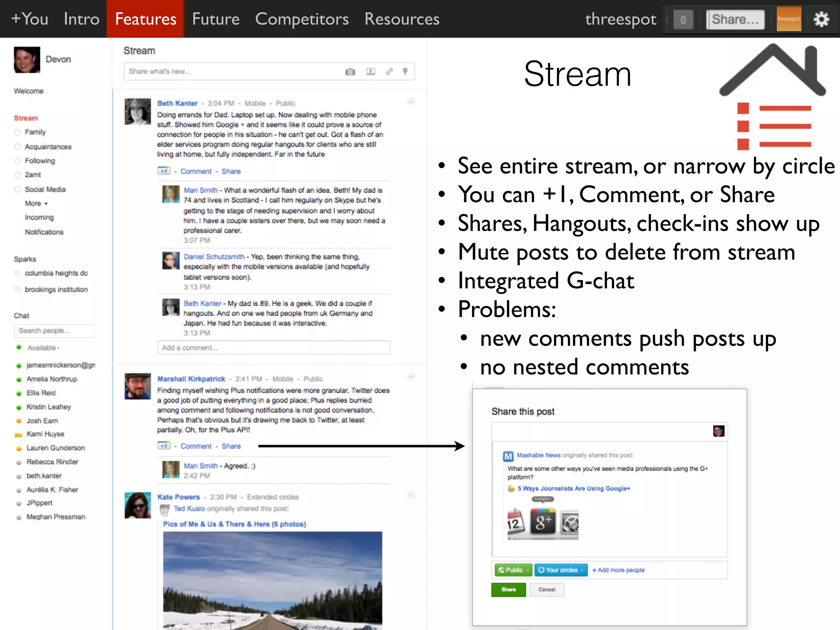
Task: Open the Share... dropdown in top bar
Action: click(x=735, y=19)
